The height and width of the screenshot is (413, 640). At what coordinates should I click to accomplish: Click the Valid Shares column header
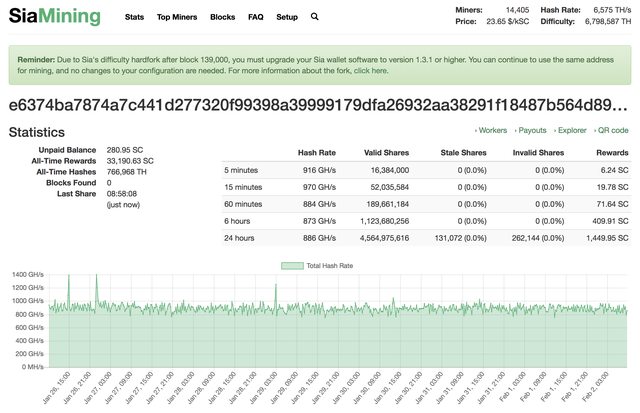(386, 153)
